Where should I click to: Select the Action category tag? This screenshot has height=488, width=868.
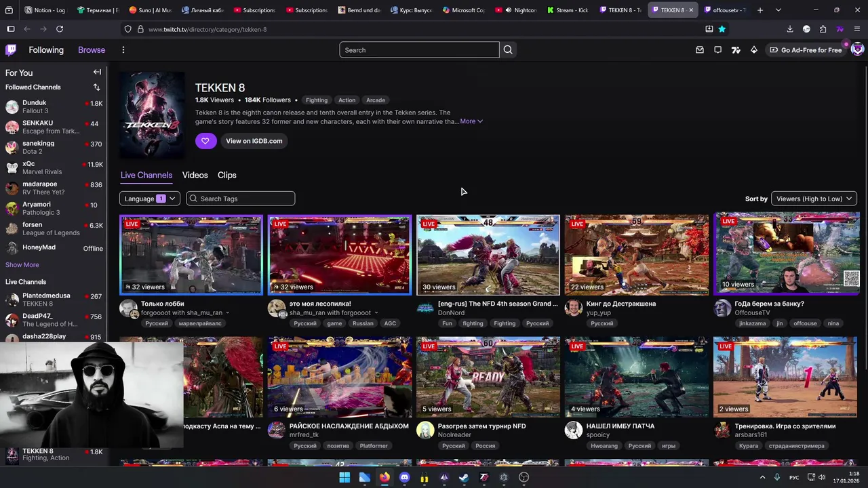[x=347, y=100]
